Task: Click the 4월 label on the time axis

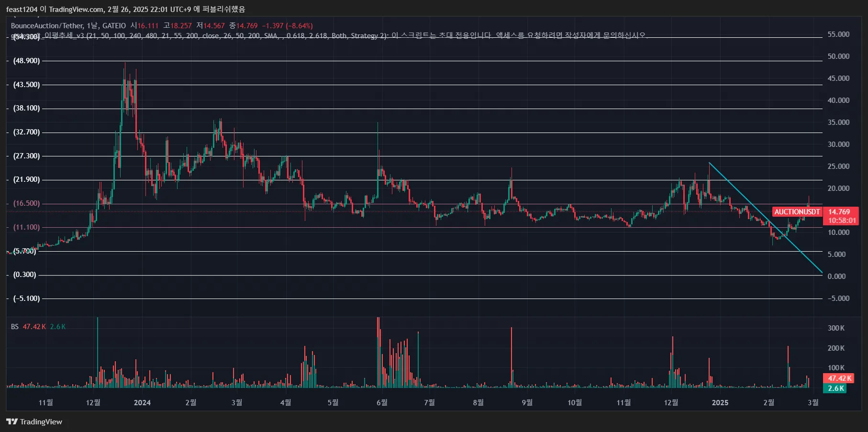Action: pyautogui.click(x=286, y=403)
